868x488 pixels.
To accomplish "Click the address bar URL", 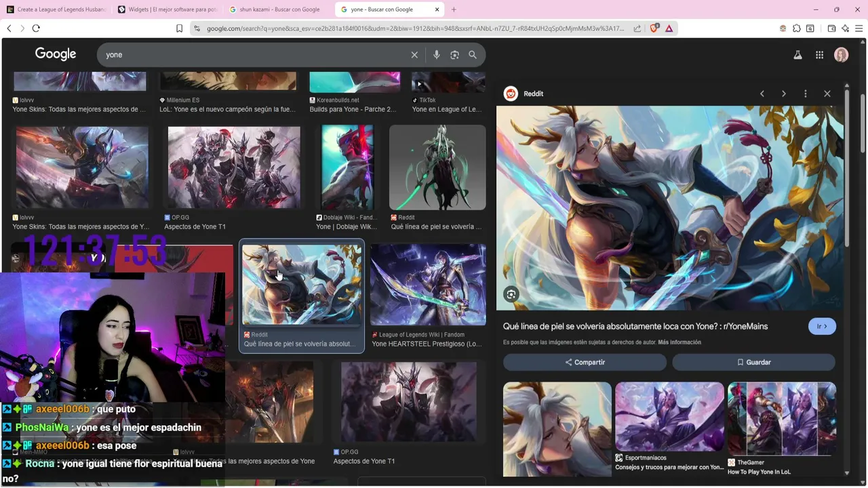I will (415, 28).
